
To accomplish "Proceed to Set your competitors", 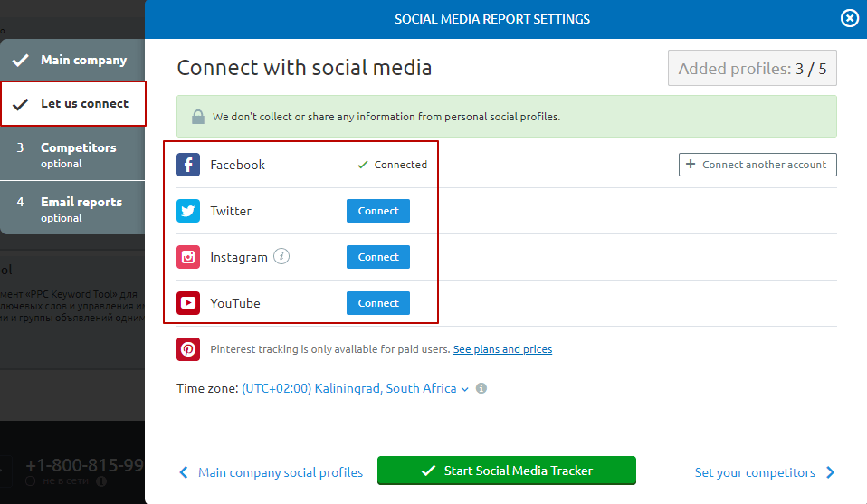I will (x=765, y=472).
